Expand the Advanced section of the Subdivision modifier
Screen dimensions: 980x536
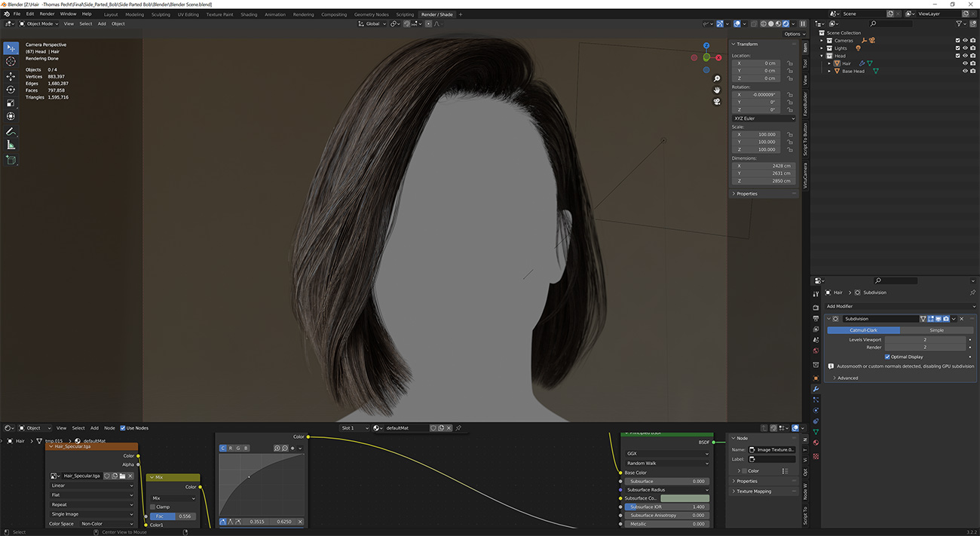(847, 378)
